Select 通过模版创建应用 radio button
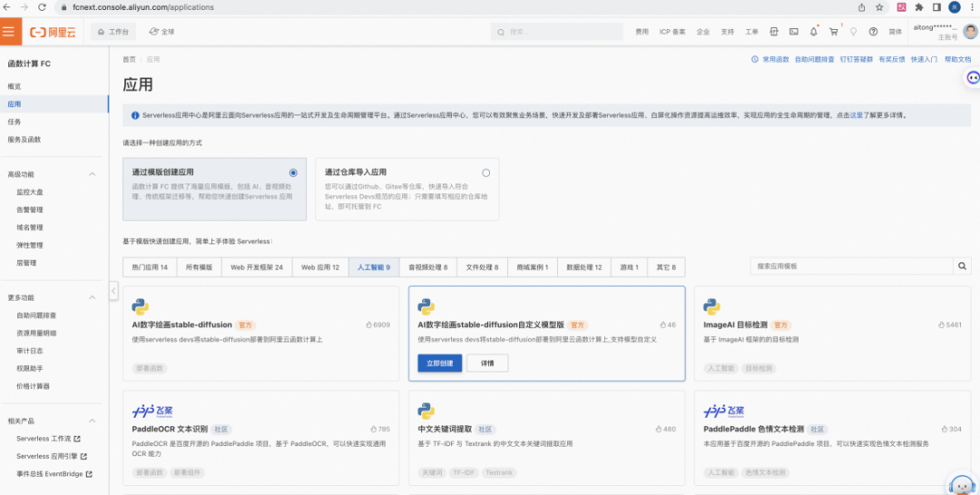This screenshot has height=495, width=980. pyautogui.click(x=293, y=173)
